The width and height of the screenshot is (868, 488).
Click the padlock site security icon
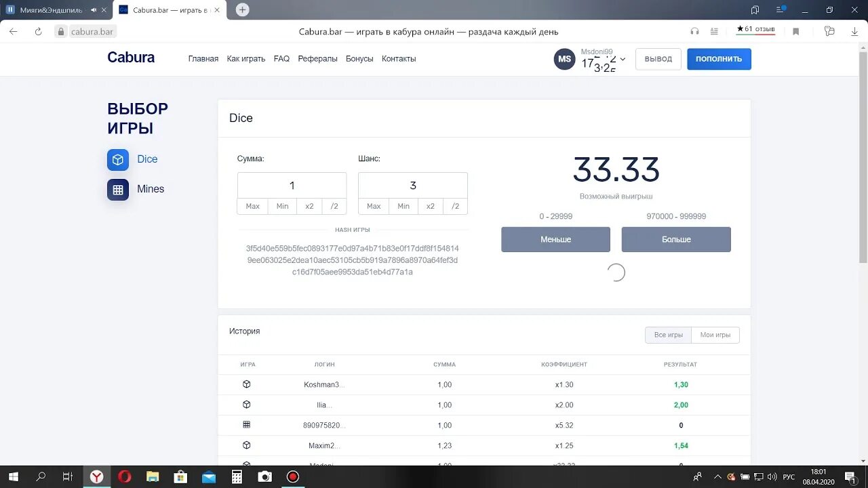pos(61,31)
